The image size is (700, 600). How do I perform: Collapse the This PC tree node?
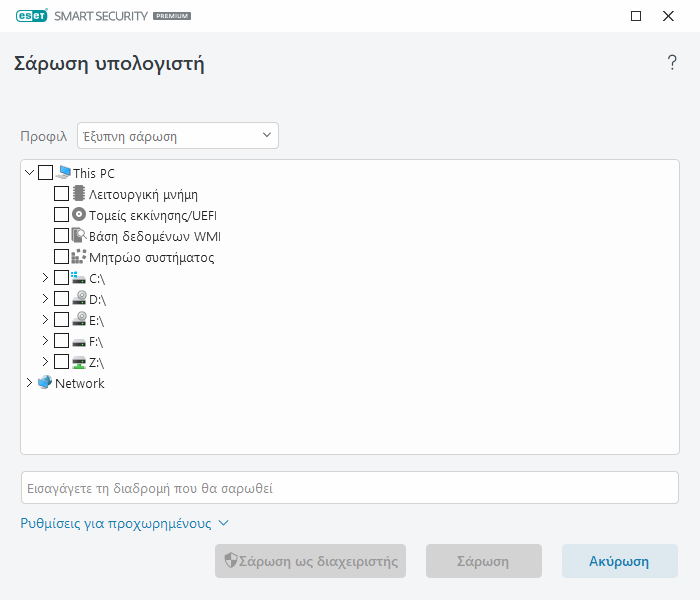(x=29, y=173)
